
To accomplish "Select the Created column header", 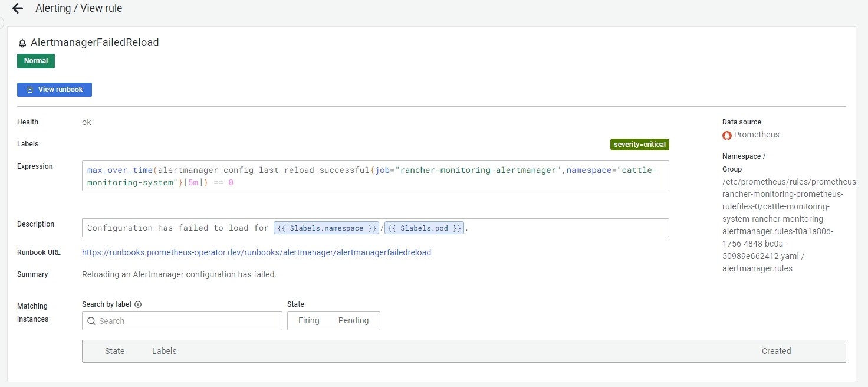I will click(x=776, y=351).
